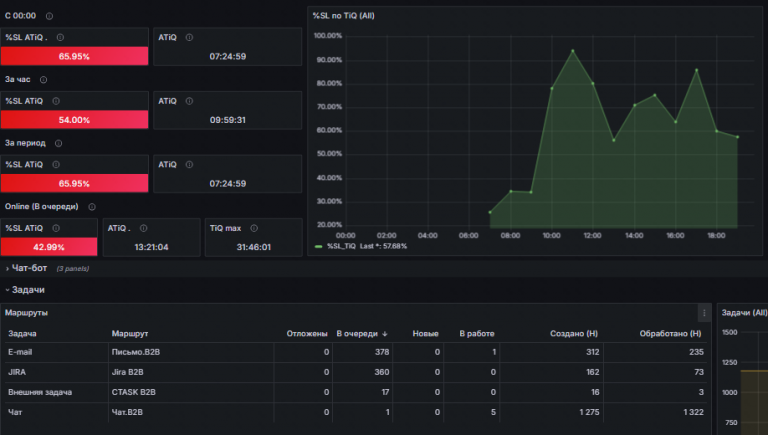Image resolution: width=768 pixels, height=435 pixels.
Task: Click info icon next to TiQ max title
Action: 254,228
